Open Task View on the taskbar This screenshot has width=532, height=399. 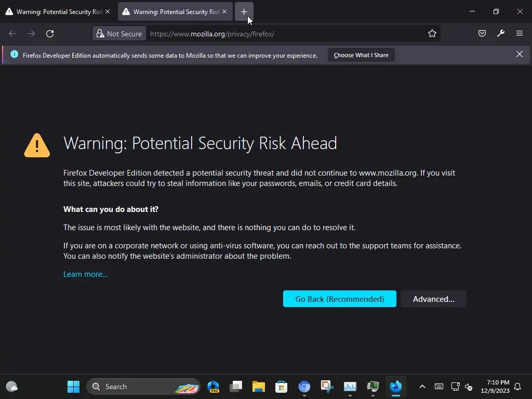pyautogui.click(x=236, y=387)
